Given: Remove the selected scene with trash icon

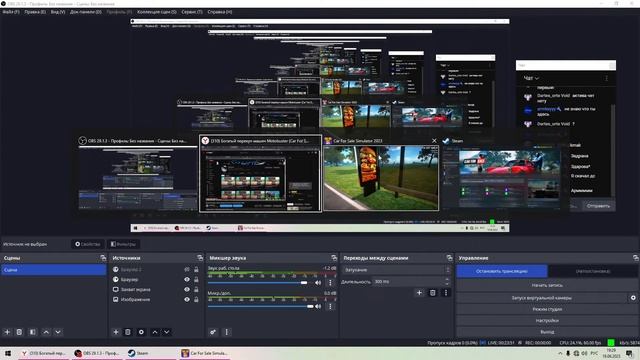Looking at the screenshot, I should point(19,332).
